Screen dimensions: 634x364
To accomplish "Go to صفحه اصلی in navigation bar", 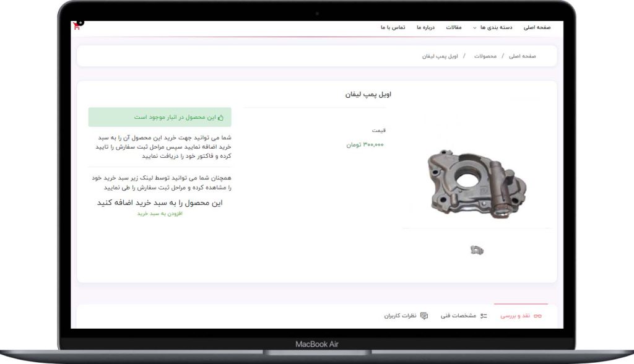I will (x=537, y=27).
